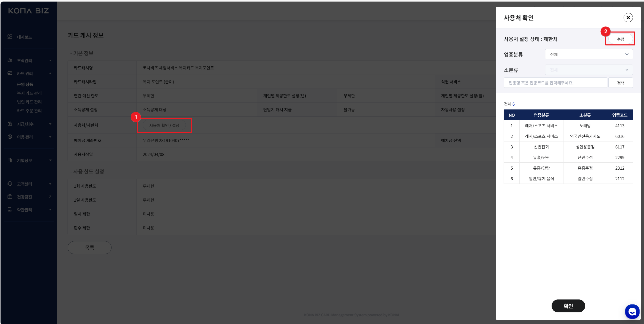644x324 pixels.
Task: Click the company info building icon
Action: click(10, 160)
